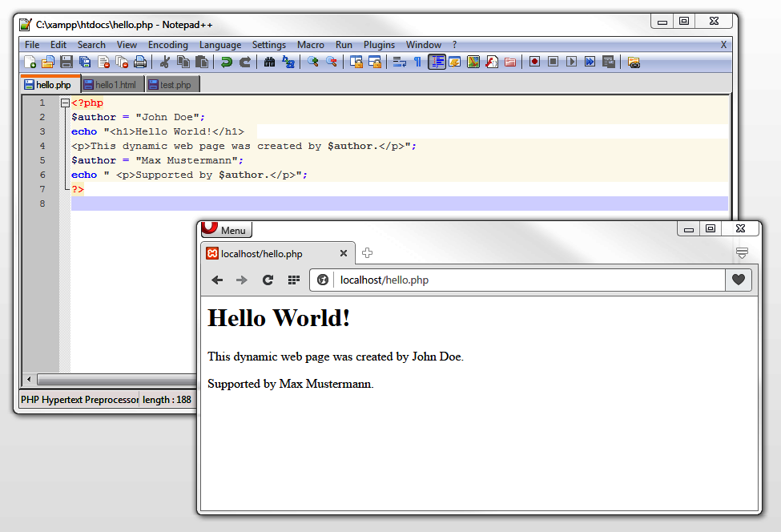
Task: Open the Opera Menu dropdown
Action: click(227, 230)
